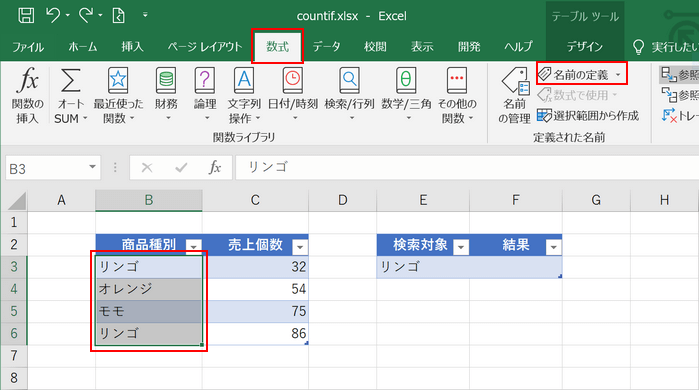Expand the 名前の定義 dropdown arrow

618,75
